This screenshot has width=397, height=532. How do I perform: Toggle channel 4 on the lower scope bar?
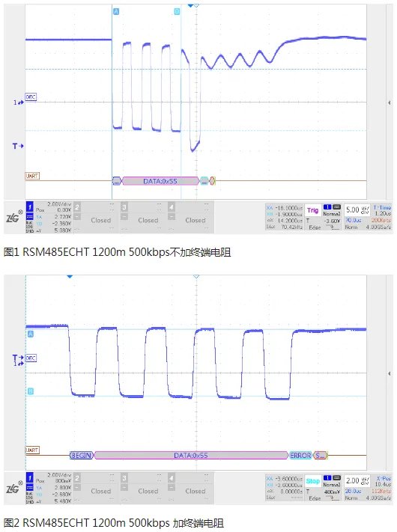(x=172, y=478)
